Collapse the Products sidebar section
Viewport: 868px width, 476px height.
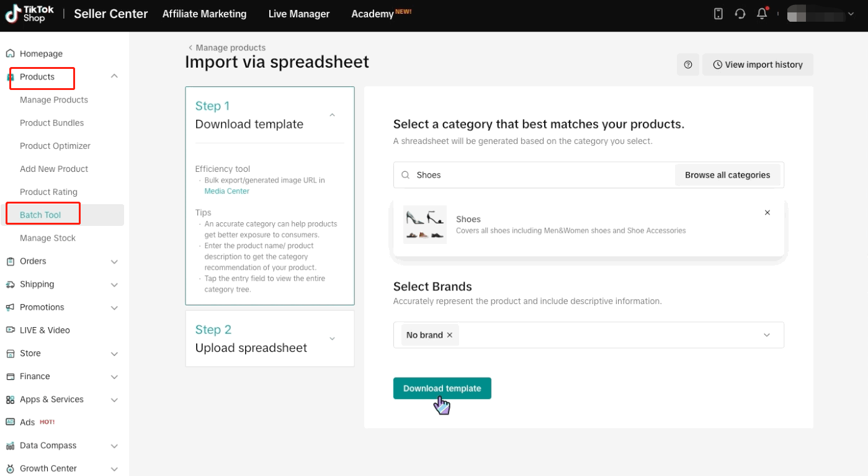click(x=114, y=76)
